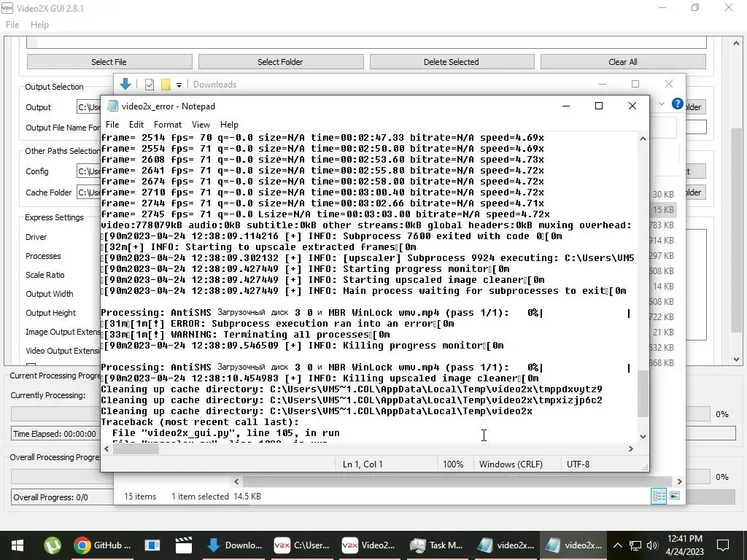Click Notepad horizontal scrollbar right arrow
The height and width of the screenshot is (560, 747).
631,448
